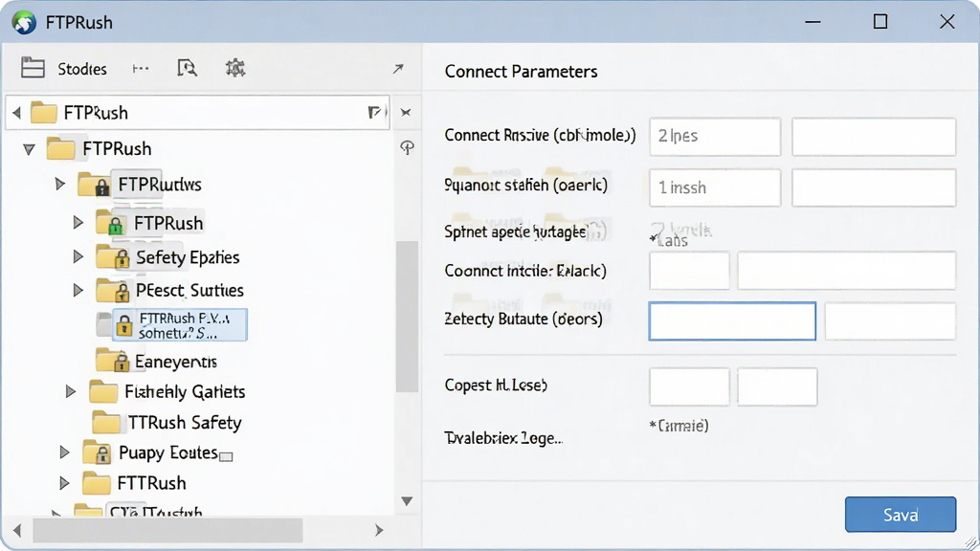Click the Stodies folder toolbar icon
The image size is (980, 551).
(33, 68)
